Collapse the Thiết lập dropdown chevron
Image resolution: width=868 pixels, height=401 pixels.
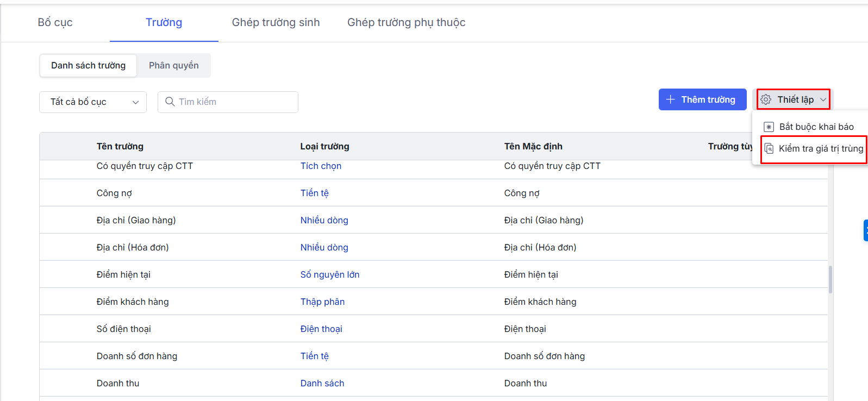823,99
